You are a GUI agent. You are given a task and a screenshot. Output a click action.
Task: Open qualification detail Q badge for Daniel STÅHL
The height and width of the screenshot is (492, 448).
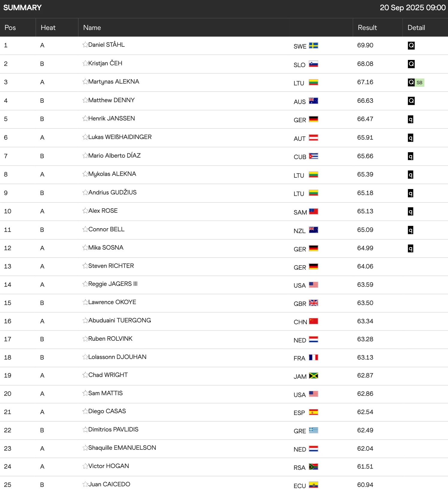411,45
